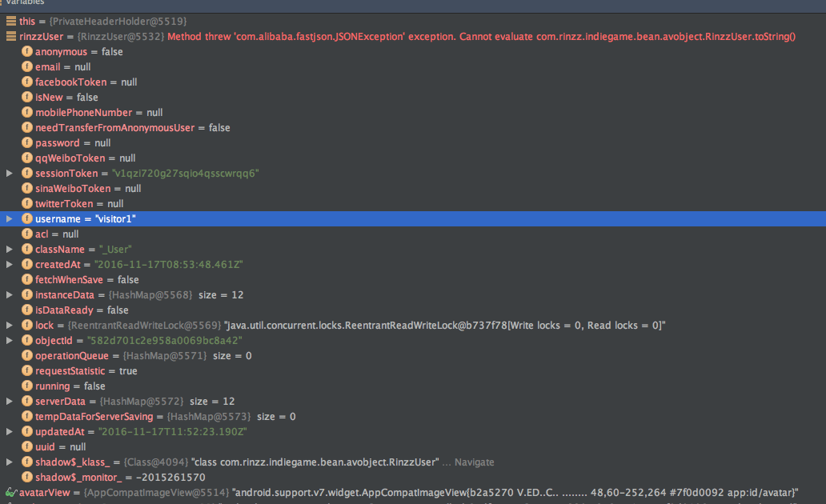Click the field icon next to anonymous
Image resolution: width=826 pixels, height=504 pixels.
tap(27, 52)
